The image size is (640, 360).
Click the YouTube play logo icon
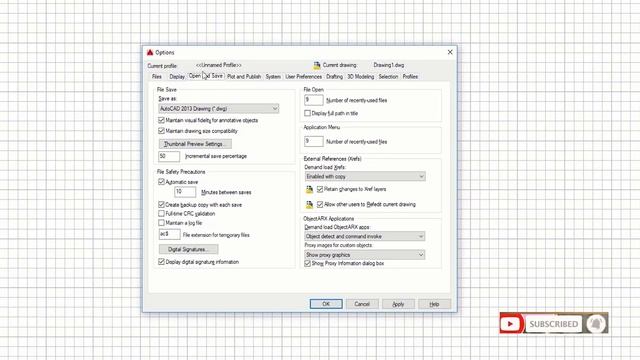(x=510, y=324)
